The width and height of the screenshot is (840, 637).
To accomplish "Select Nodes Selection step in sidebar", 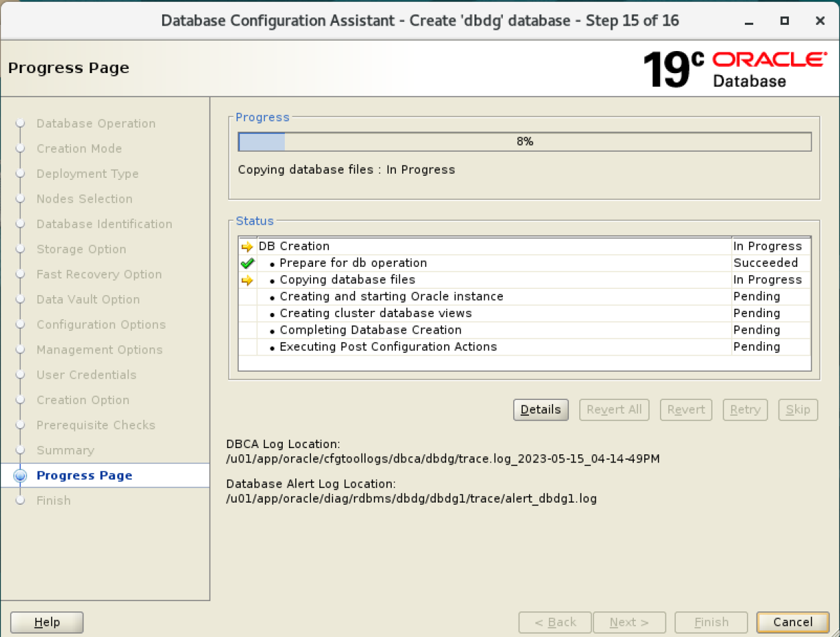I will [85, 199].
